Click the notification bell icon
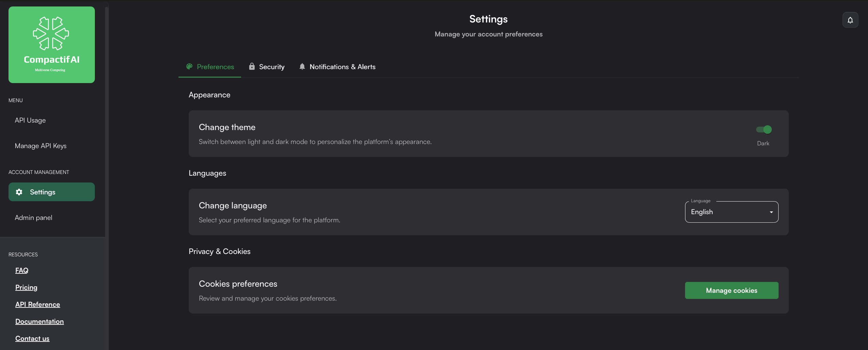 coord(850,20)
